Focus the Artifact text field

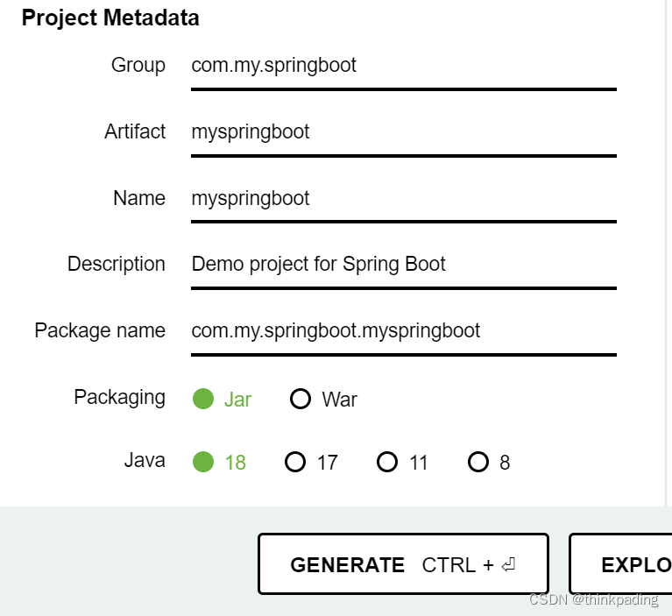(x=403, y=132)
